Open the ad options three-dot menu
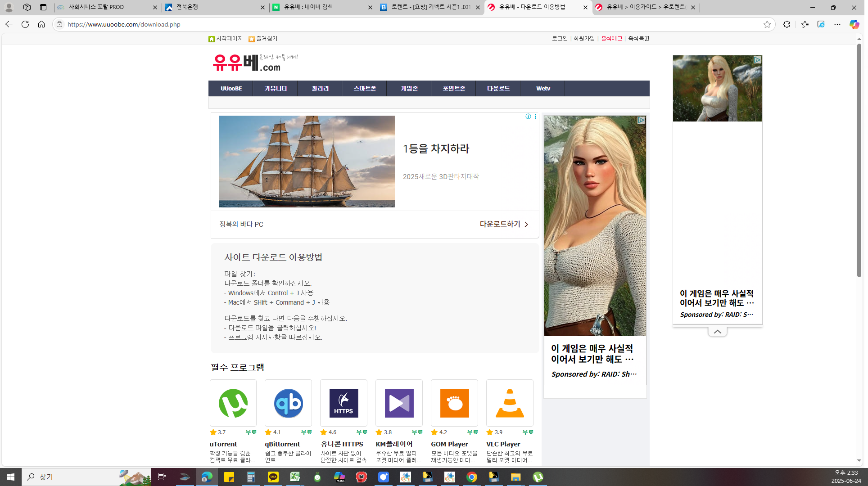 535,117
